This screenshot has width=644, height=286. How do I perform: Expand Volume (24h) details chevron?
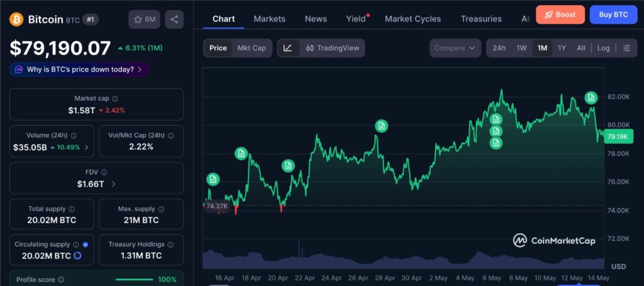[x=87, y=147]
